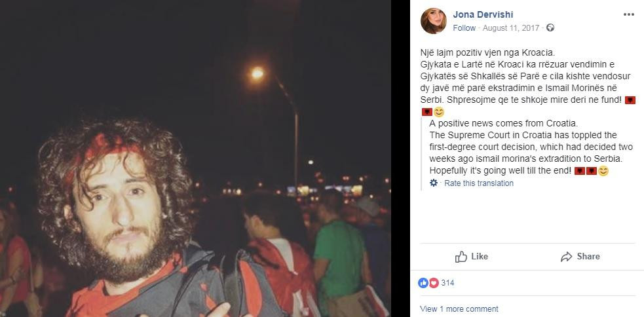Open the three-dot post options menu
644x317 pixels.
629,14
